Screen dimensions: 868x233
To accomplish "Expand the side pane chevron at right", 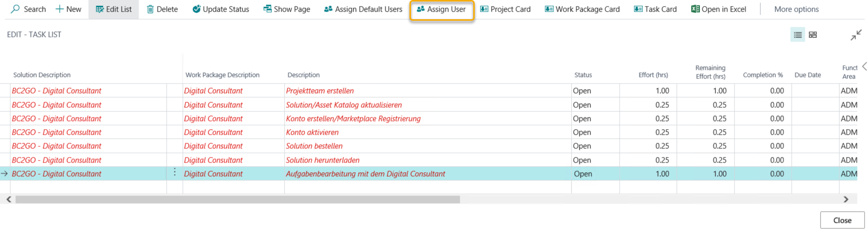I will coord(864,67).
